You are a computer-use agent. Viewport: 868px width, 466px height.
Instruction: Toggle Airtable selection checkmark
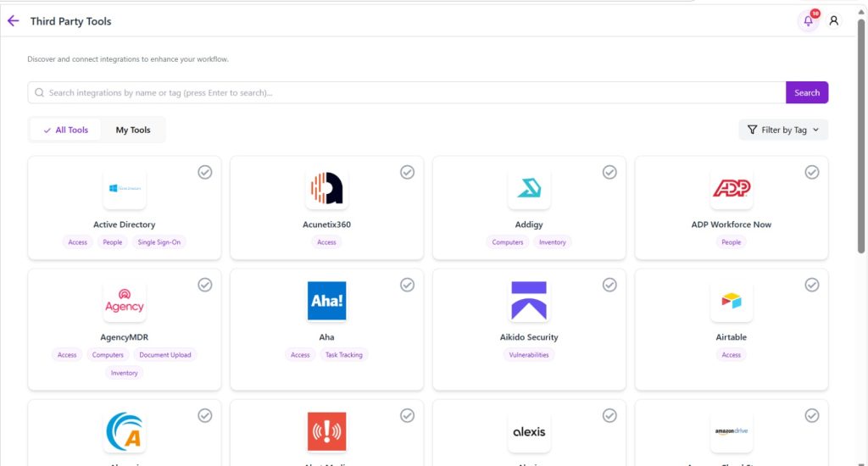pos(812,285)
